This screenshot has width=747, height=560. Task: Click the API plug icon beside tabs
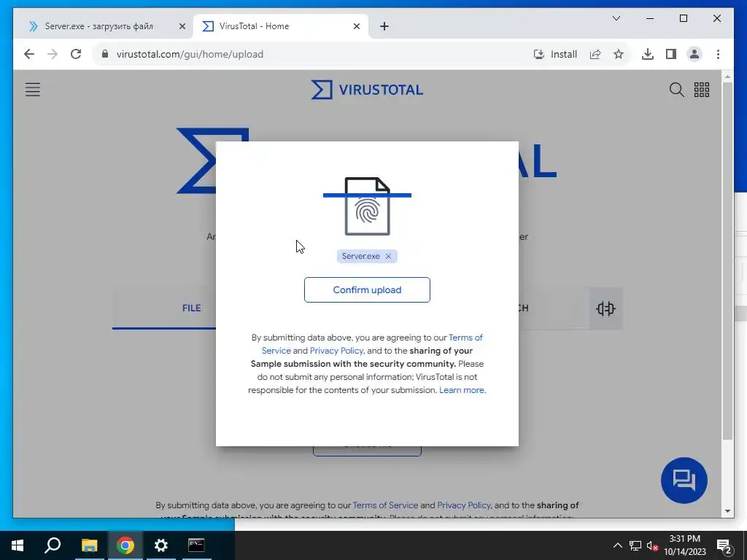tap(605, 308)
